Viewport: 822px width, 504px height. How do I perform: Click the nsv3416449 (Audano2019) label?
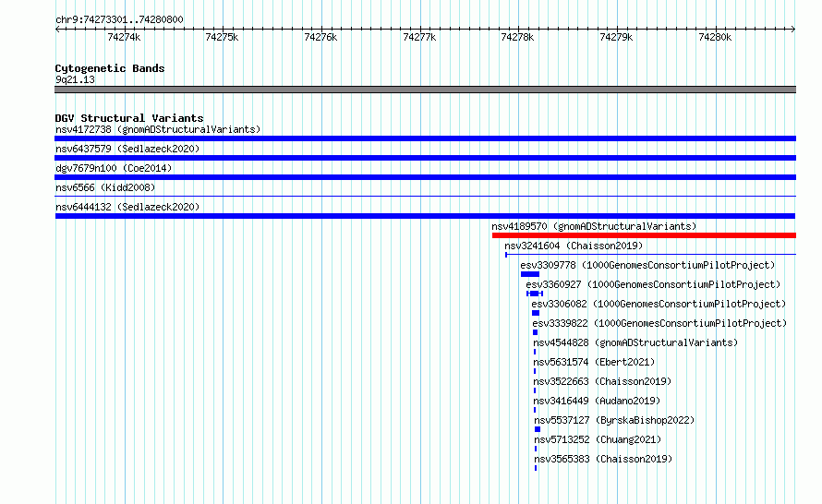point(597,401)
